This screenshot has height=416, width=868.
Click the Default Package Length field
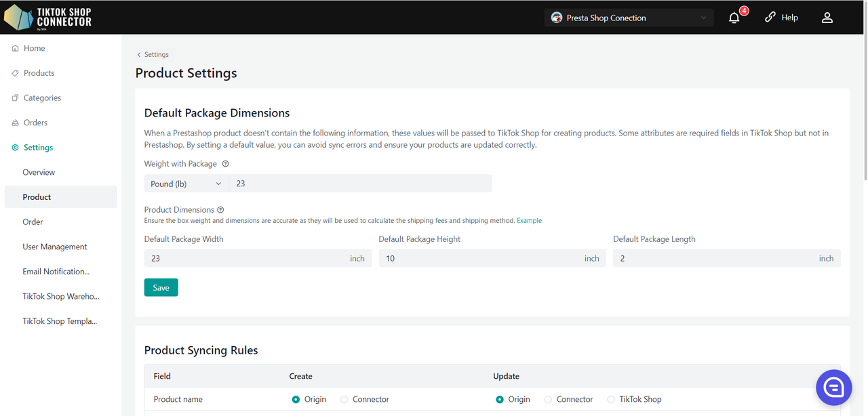point(727,258)
